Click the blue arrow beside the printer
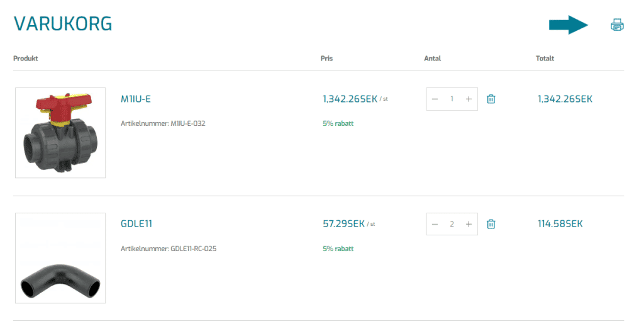This screenshot has height=336, width=644. [567, 25]
